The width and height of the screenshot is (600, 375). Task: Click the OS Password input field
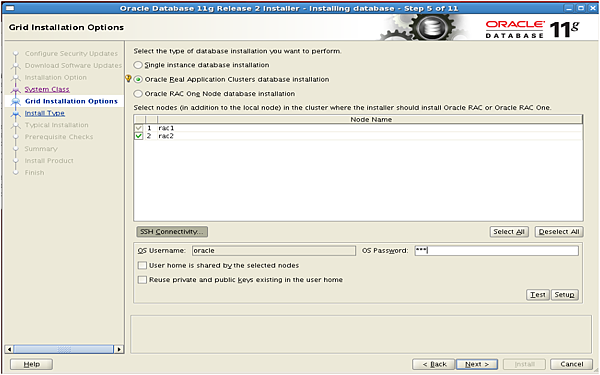point(496,251)
